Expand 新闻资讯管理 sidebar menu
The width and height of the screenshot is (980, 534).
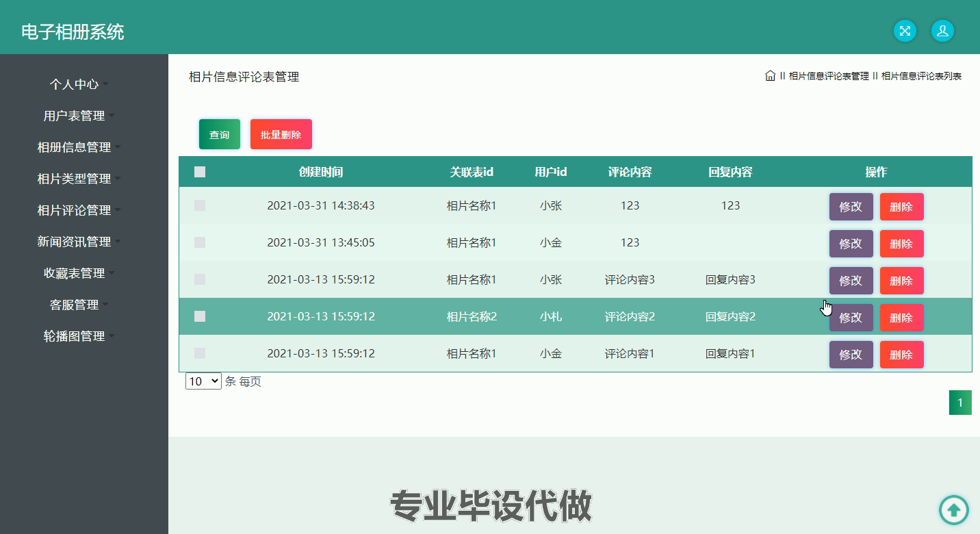pos(79,242)
